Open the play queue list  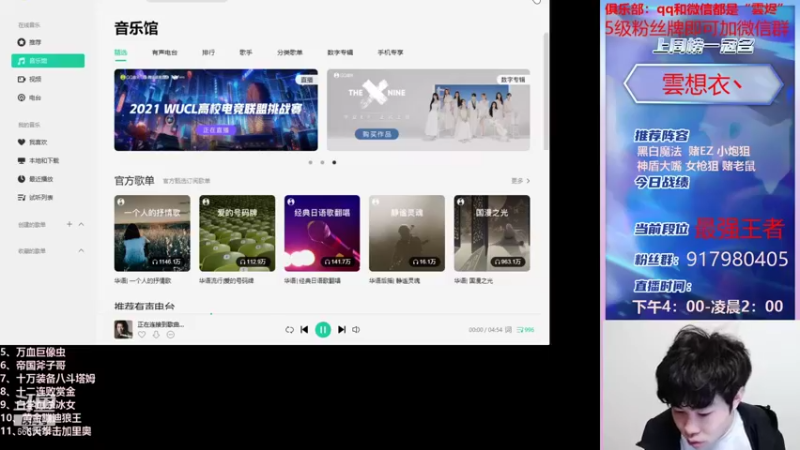525,330
